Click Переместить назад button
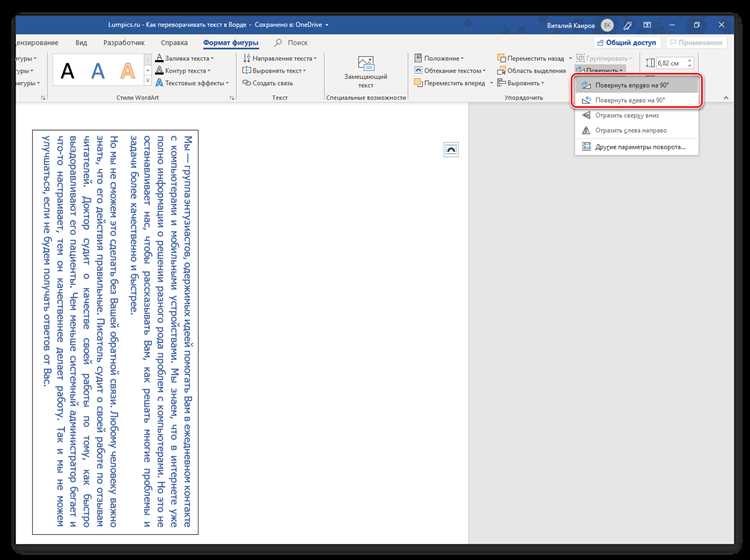The height and width of the screenshot is (560, 750). click(531, 58)
